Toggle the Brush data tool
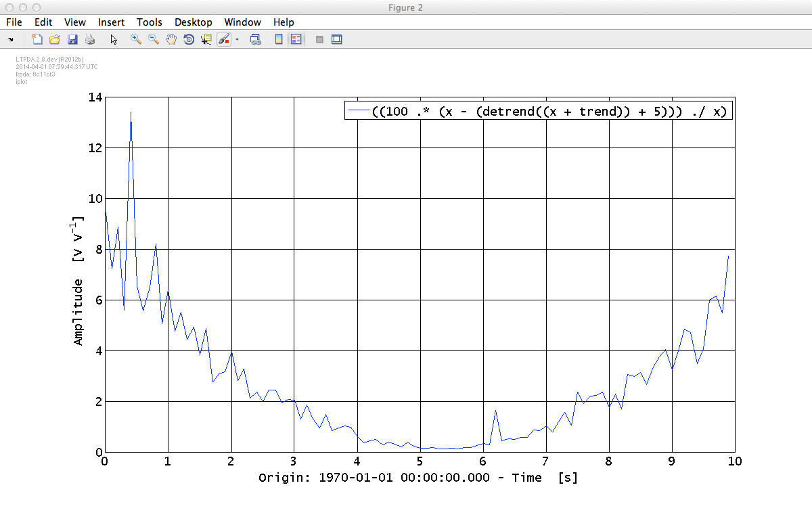The height and width of the screenshot is (523, 812). click(225, 40)
